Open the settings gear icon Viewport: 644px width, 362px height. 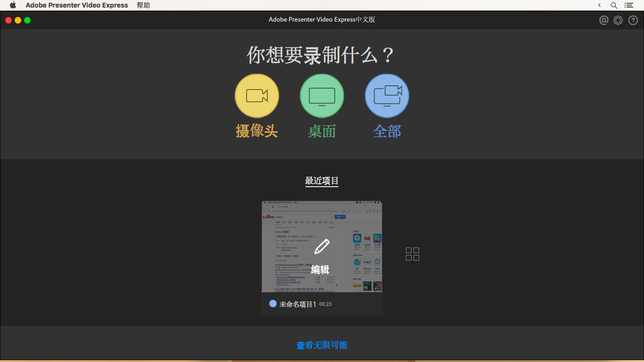point(618,20)
